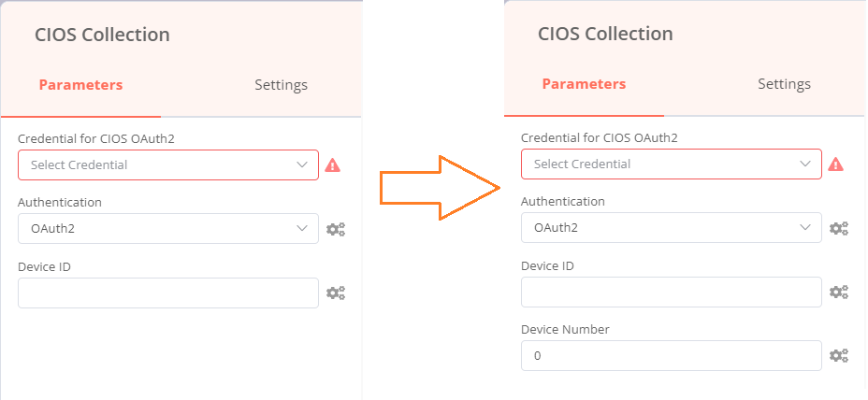The height and width of the screenshot is (400, 868).
Task: Open Authentication parameter options gear in left panel
Action: click(336, 229)
